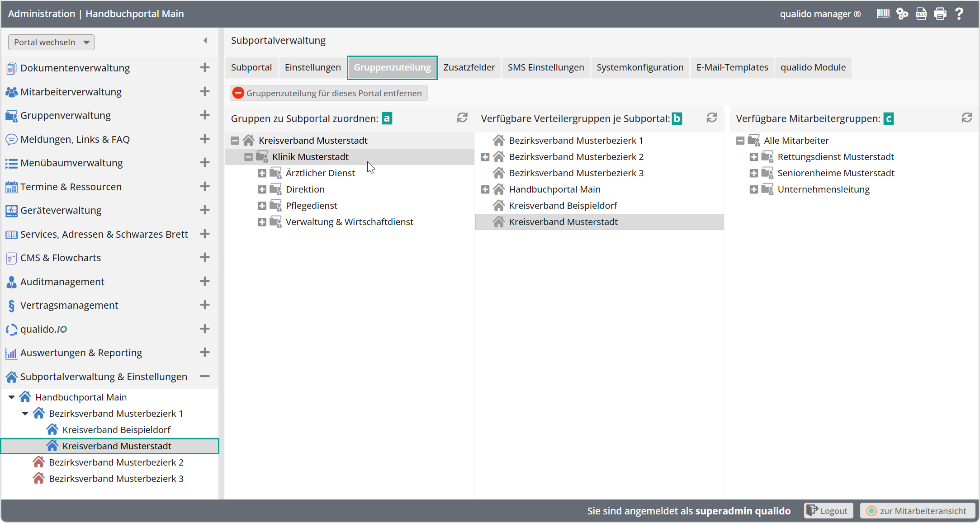Expand Dokumentenverwaltung with its plus
Viewport: 980px width, 523px height.
[205, 68]
